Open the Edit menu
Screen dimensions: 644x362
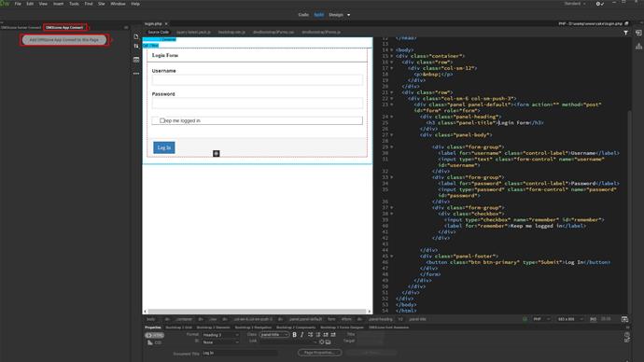tap(30, 4)
